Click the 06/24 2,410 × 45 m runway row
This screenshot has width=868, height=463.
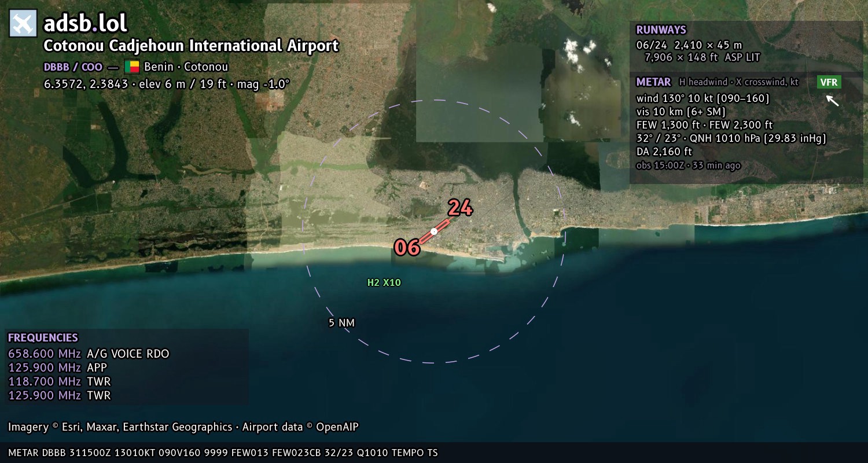pos(689,45)
